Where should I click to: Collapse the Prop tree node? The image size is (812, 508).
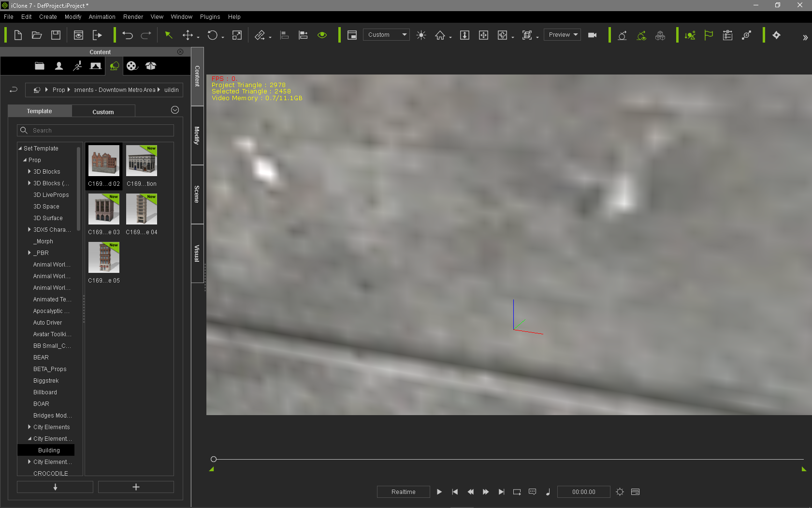pos(25,160)
